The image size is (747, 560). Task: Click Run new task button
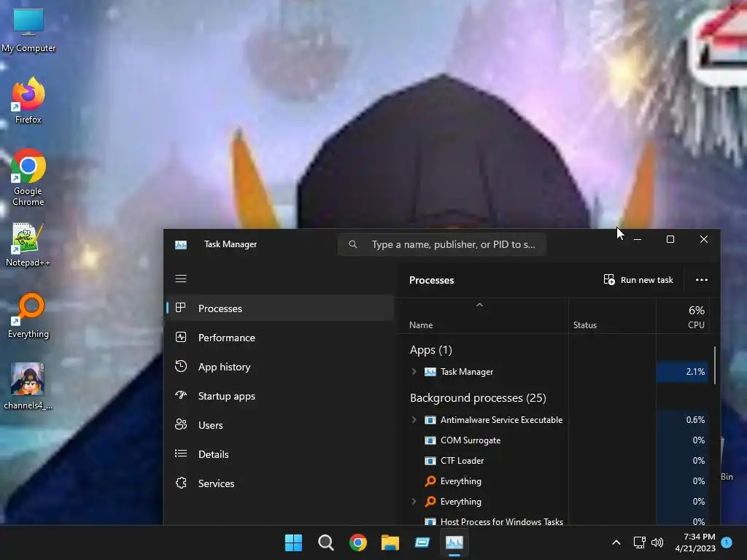[x=638, y=280]
